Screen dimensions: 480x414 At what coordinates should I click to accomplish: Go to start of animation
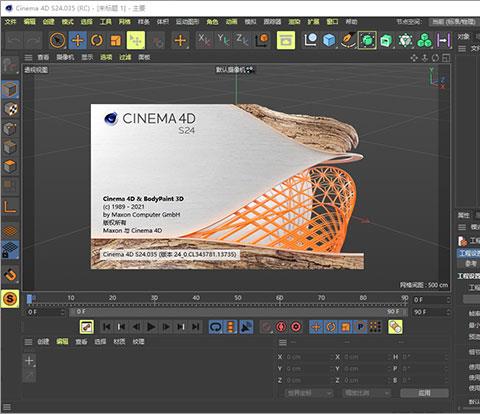pyautogui.click(x=107, y=327)
